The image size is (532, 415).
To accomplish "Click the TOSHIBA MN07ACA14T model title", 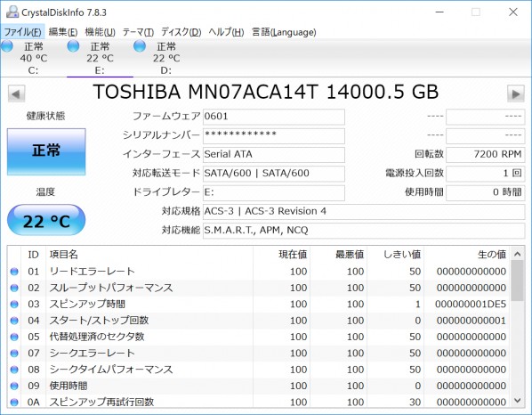I will coord(266,92).
